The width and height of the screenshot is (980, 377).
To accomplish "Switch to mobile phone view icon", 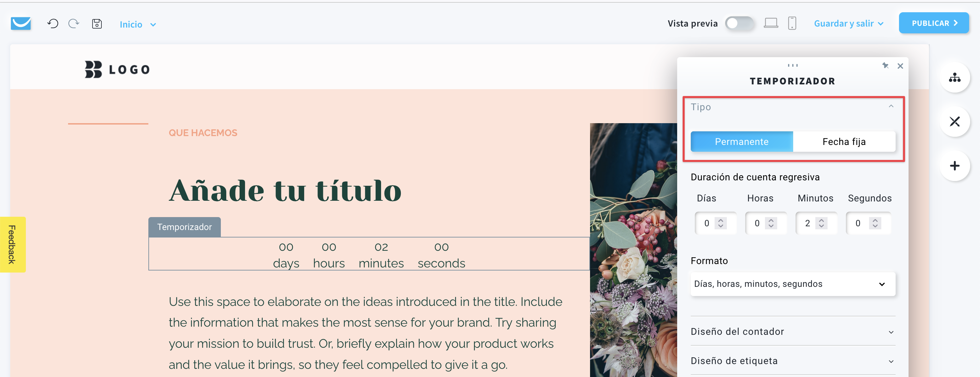I will [792, 23].
